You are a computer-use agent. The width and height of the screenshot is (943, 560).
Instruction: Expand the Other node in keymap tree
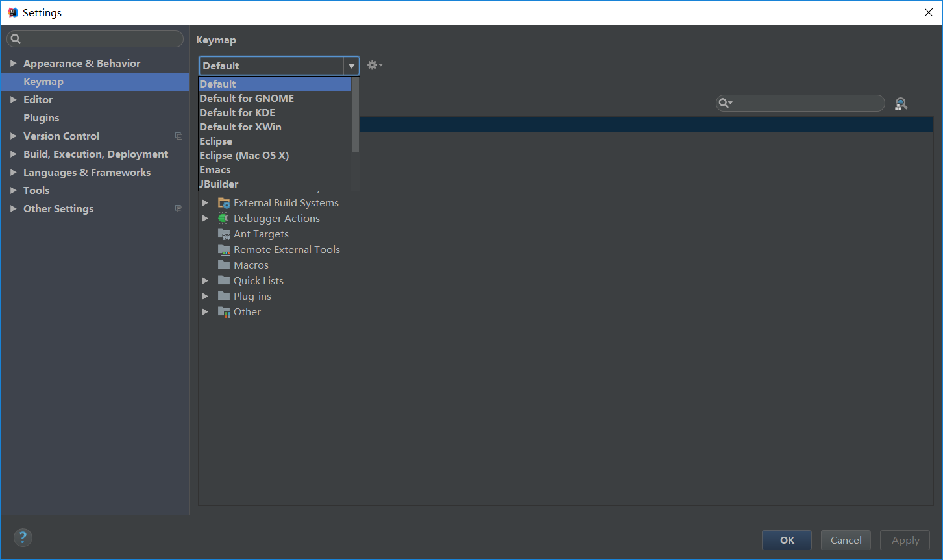[x=205, y=312]
